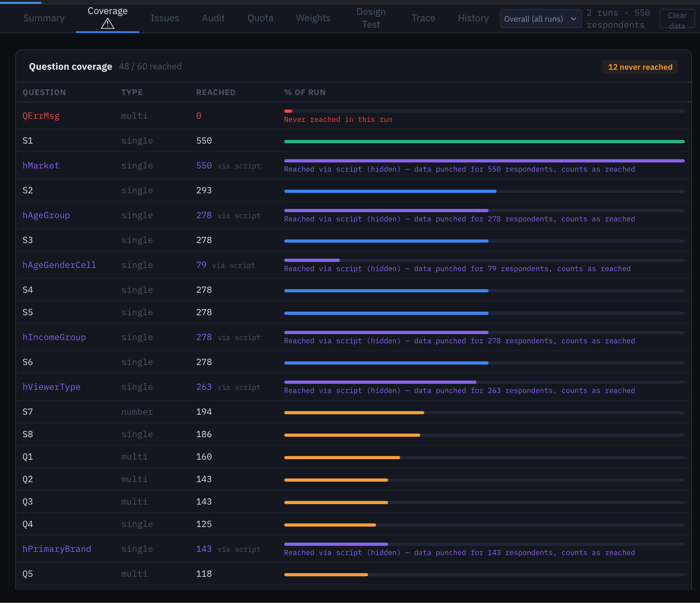
Task: Click the 2 runs 550 respondents text
Action: [618, 19]
